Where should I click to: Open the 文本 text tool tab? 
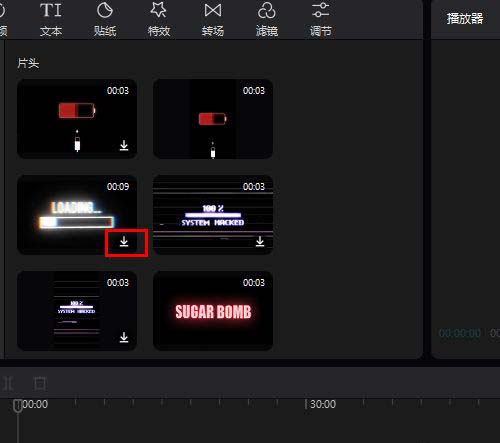tap(51, 19)
